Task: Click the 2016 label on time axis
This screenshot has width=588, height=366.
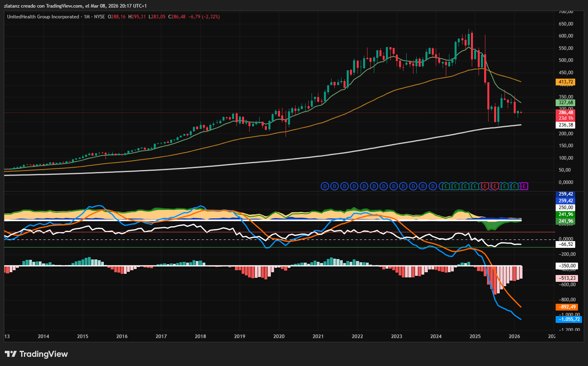Action: click(x=122, y=336)
